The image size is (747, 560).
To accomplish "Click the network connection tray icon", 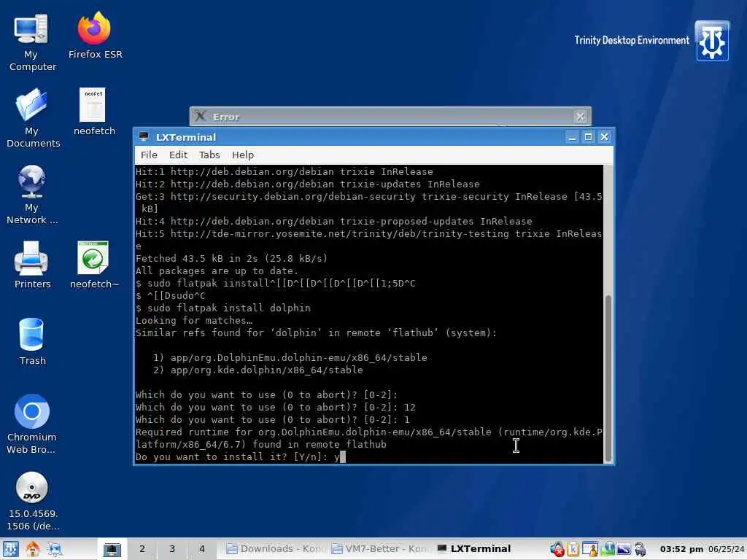I will point(608,550).
